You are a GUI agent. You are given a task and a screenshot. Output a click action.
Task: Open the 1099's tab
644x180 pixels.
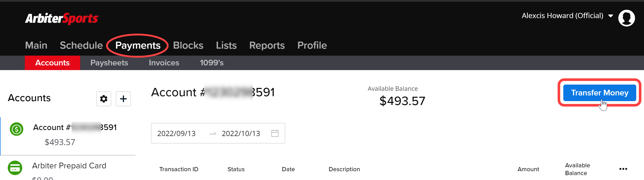[x=212, y=63]
